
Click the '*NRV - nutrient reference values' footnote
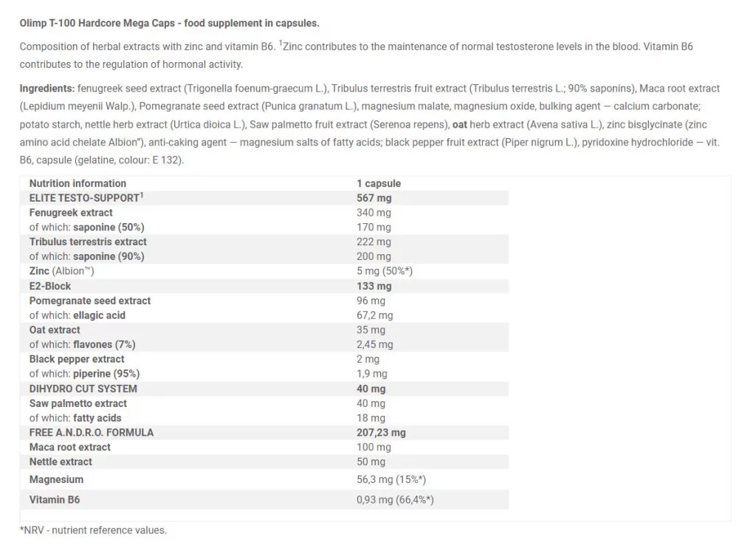point(93,530)
